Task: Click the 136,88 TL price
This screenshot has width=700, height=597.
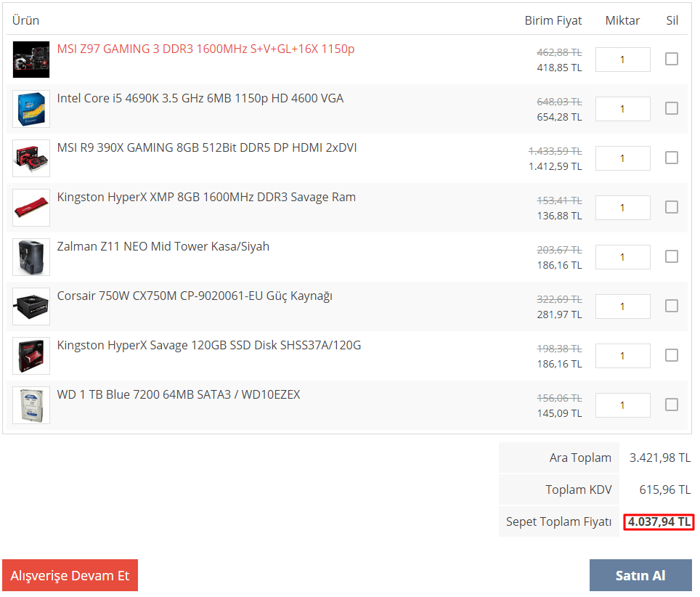Action: click(559, 216)
